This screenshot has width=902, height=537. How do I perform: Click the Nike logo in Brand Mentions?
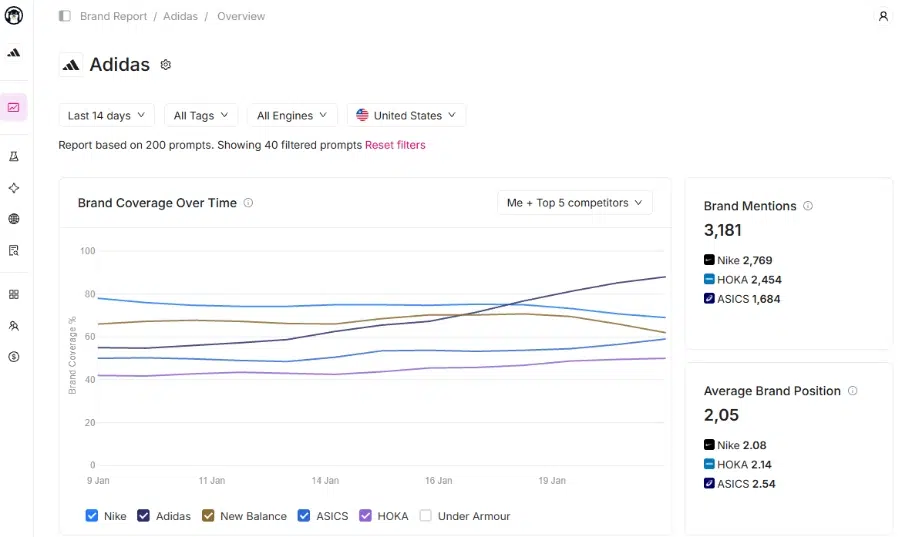click(709, 260)
